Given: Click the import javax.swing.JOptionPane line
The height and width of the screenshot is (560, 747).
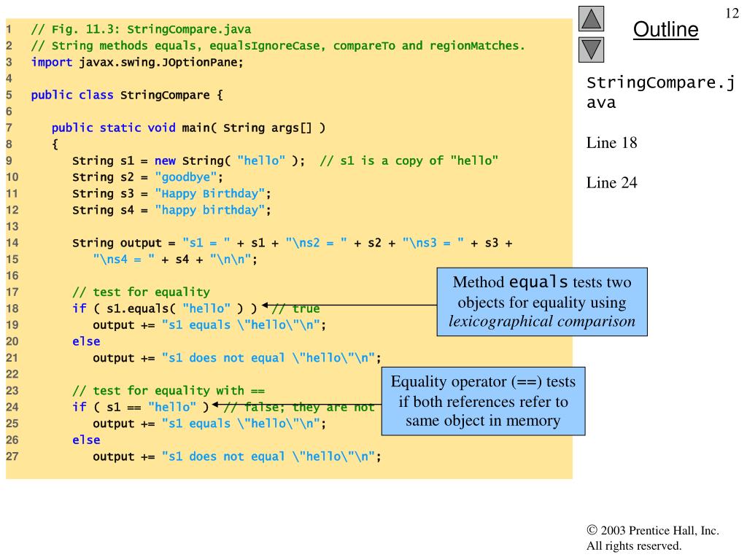Looking at the screenshot, I should [x=137, y=63].
